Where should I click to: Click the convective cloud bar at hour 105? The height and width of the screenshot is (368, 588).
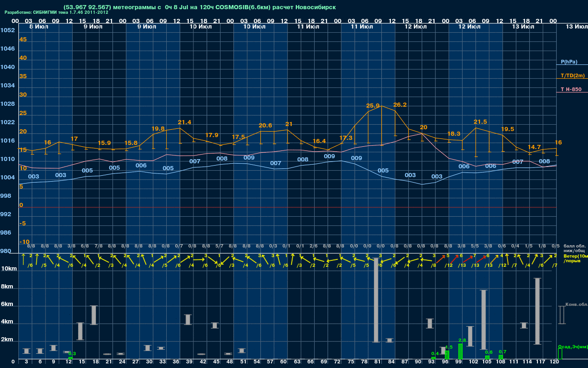[x=483, y=320]
